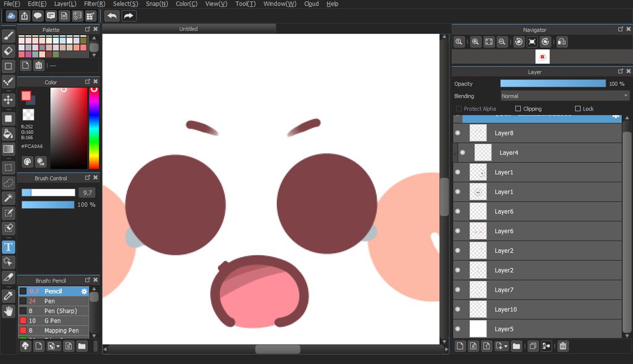The height and width of the screenshot is (364, 633).
Task: Open the Snap menu
Action: (x=156, y=4)
